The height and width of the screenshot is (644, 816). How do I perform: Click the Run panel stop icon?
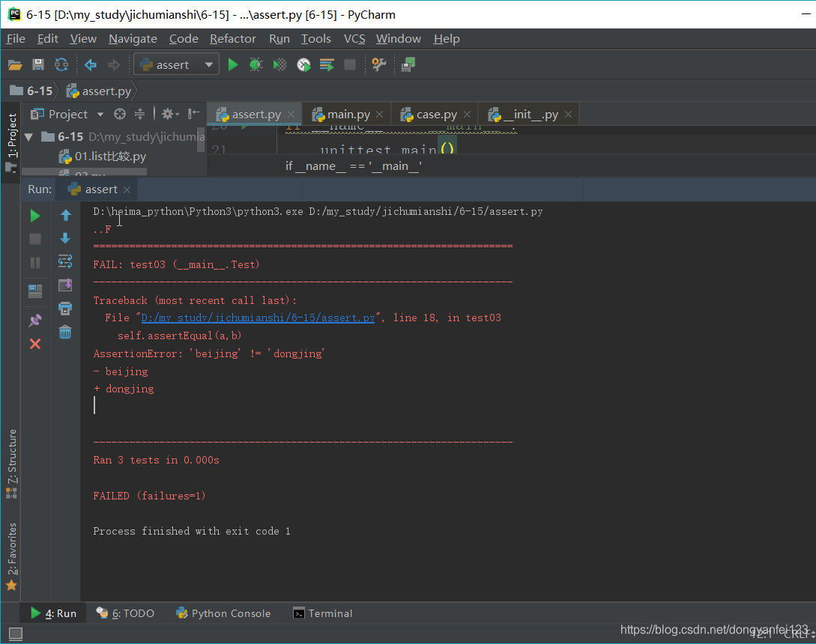[x=35, y=239]
